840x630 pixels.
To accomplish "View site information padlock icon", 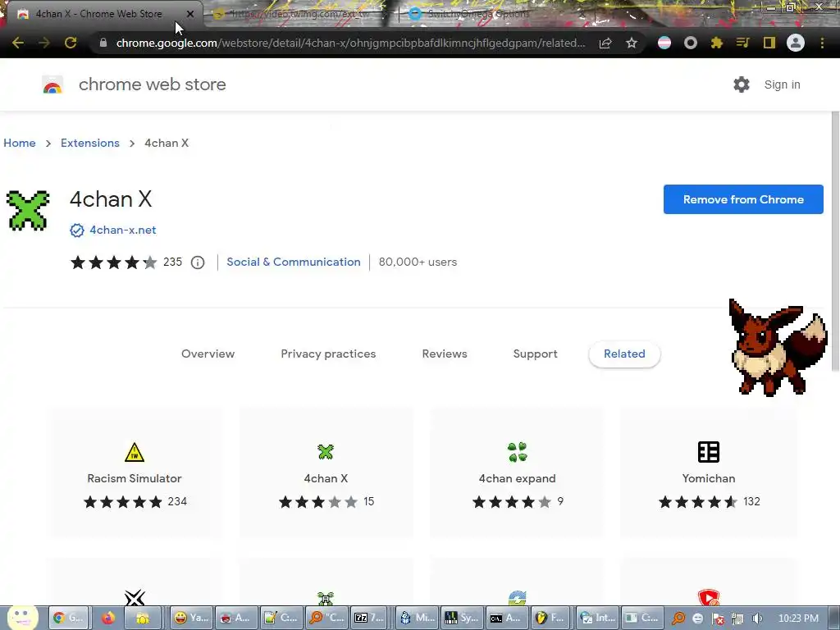I will pyautogui.click(x=103, y=43).
